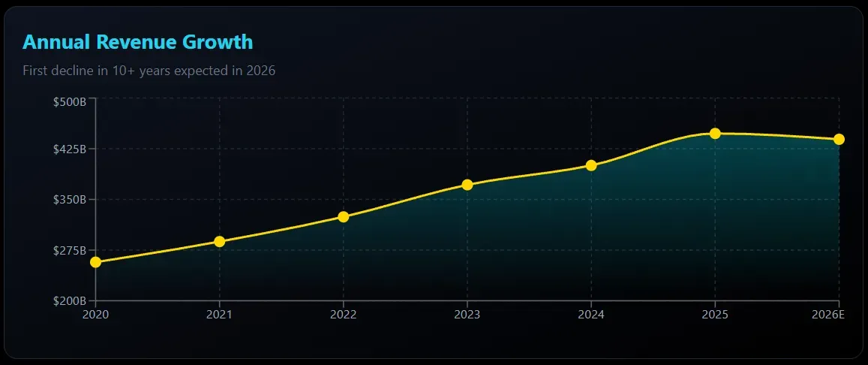Select the $500B y-axis label
This screenshot has height=365, width=868.
[x=70, y=101]
